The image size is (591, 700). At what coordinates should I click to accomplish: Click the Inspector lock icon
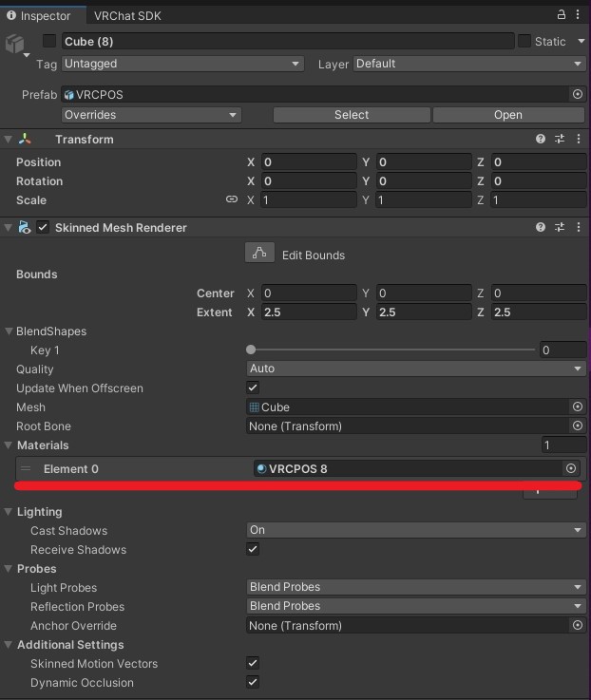[562, 14]
